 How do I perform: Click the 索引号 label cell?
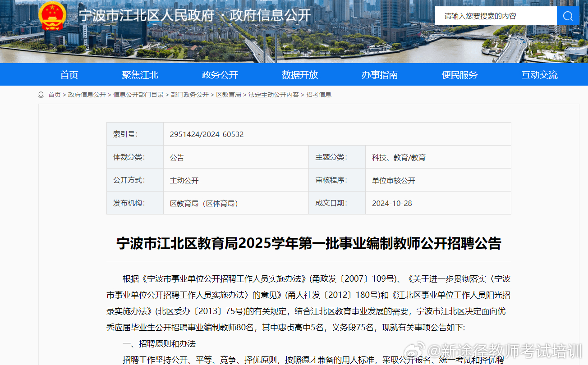[x=135, y=134]
